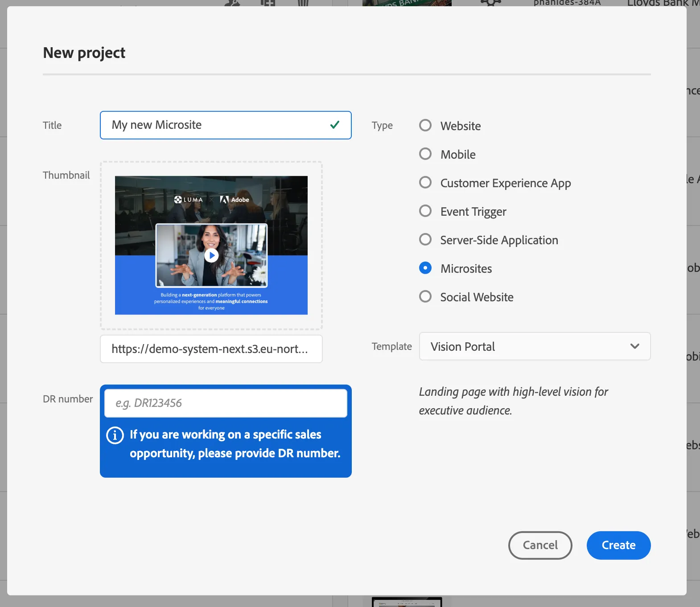
Task: Click the template description italic text
Action: coord(513,401)
